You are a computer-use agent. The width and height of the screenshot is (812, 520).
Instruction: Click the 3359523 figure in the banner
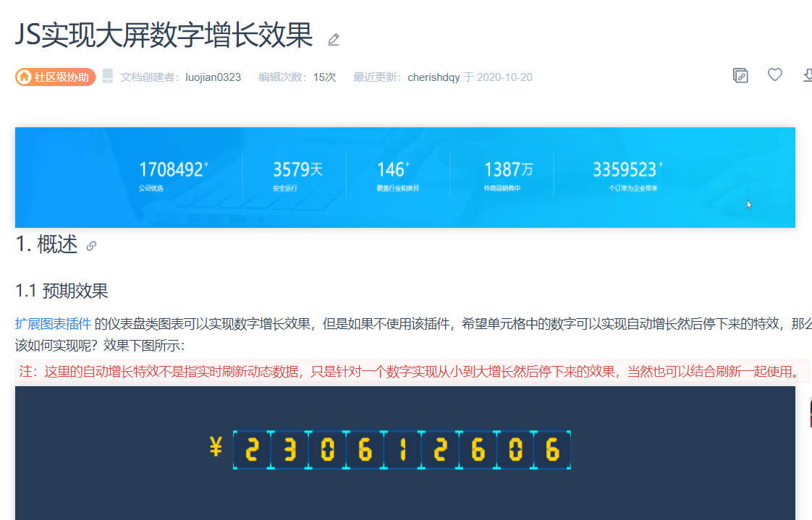point(627,169)
